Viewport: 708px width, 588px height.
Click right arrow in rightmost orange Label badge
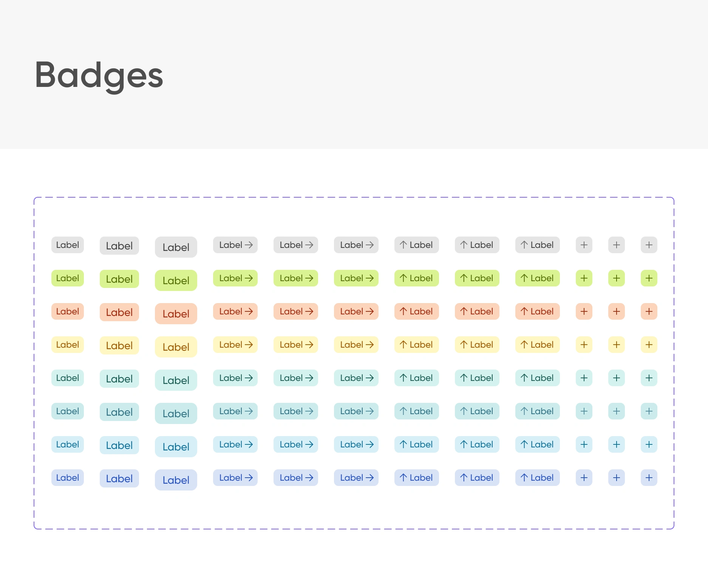click(x=369, y=311)
